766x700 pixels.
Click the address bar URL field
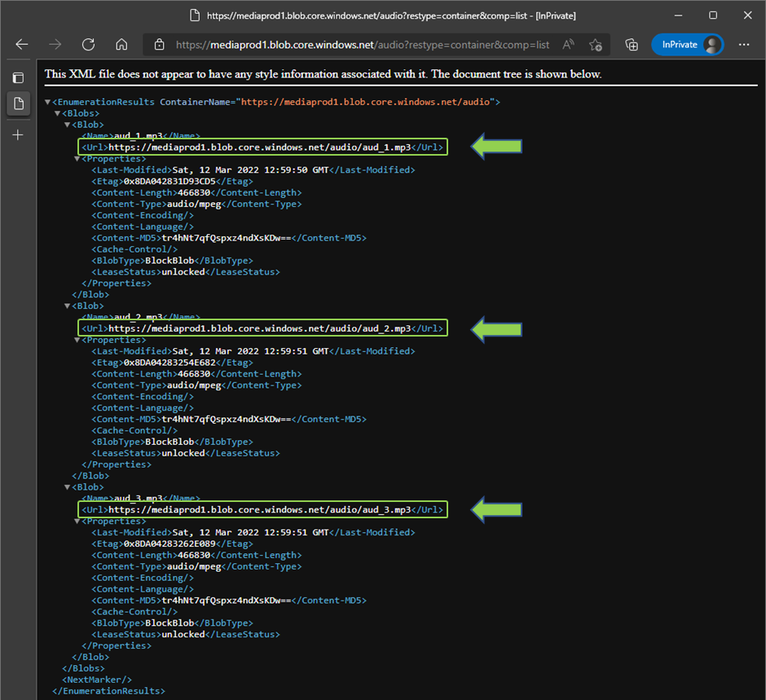[362, 45]
